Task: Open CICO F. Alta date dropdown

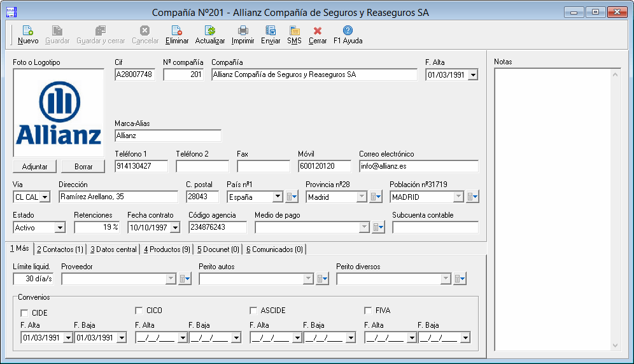Action: point(183,338)
